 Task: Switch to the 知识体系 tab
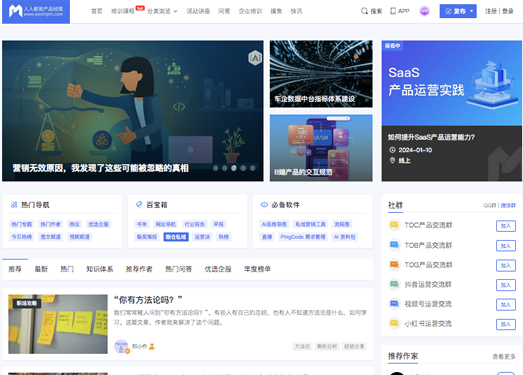[100, 269]
